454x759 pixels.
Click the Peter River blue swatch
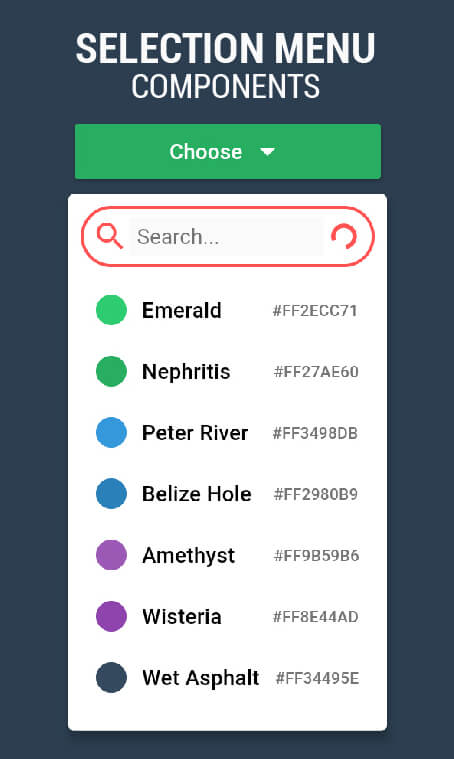tap(111, 432)
